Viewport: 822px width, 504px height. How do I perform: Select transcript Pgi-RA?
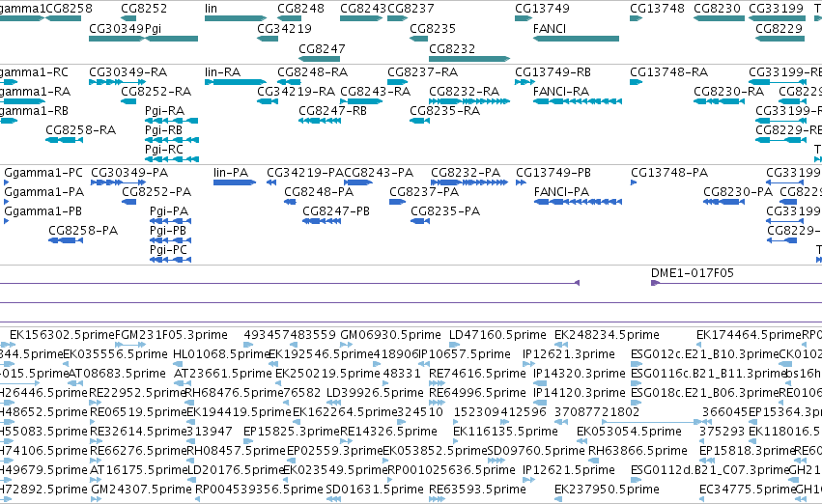tap(171, 121)
